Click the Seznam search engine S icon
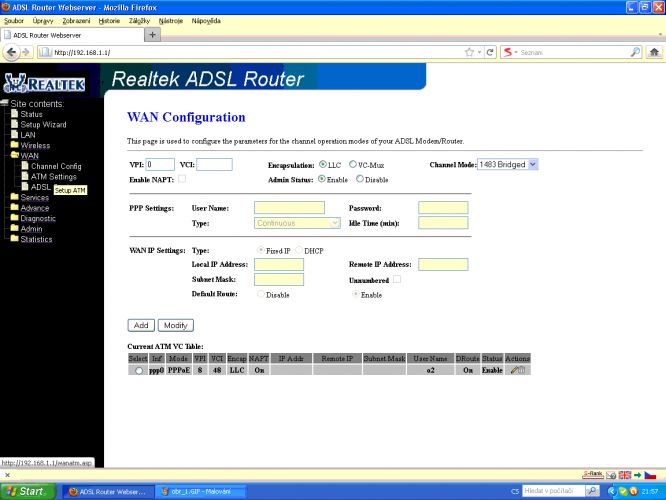The width and height of the screenshot is (666, 500). pos(507,52)
